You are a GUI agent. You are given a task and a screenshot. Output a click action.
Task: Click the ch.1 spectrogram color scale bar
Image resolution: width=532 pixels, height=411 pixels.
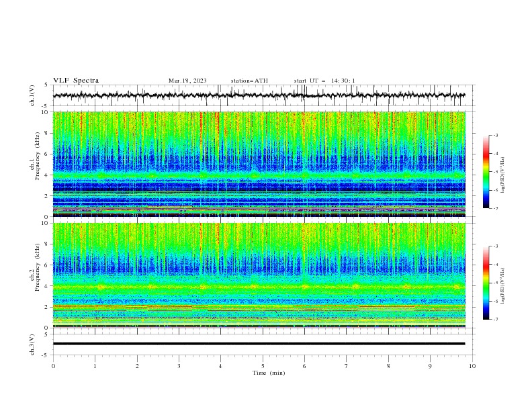coord(486,172)
